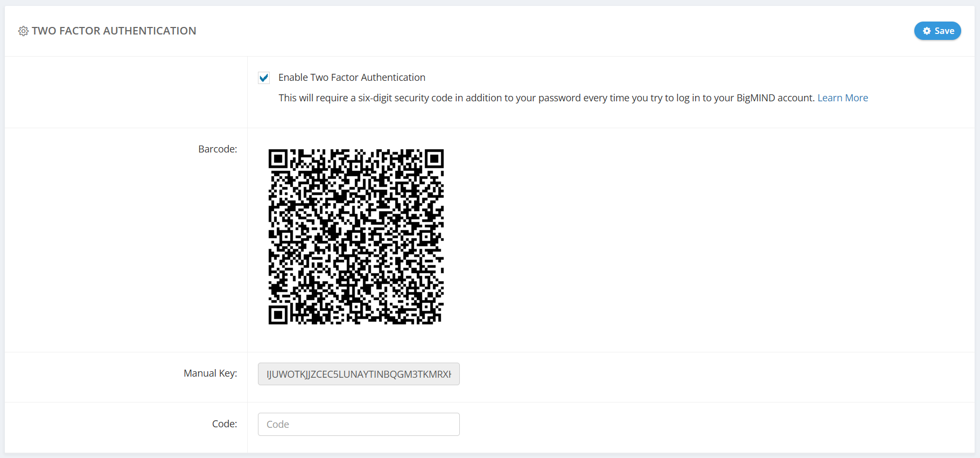This screenshot has width=980, height=458.
Task: Save the two factor authentication settings
Action: [x=937, y=31]
